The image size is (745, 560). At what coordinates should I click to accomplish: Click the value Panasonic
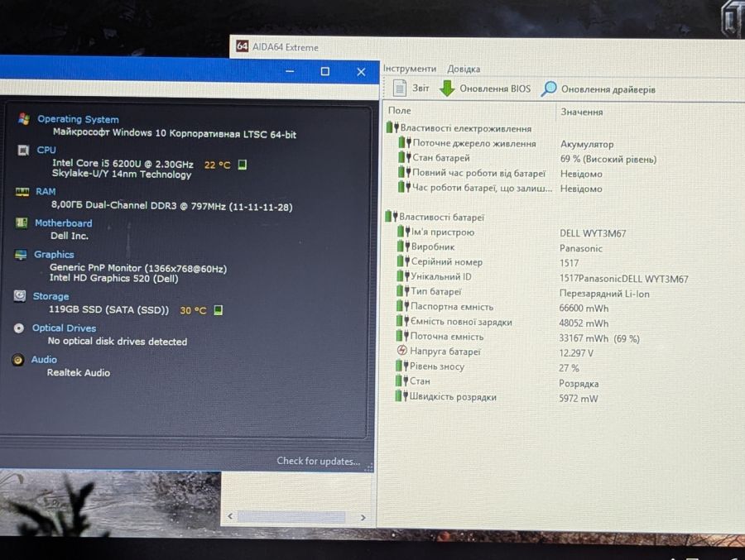[x=580, y=248]
